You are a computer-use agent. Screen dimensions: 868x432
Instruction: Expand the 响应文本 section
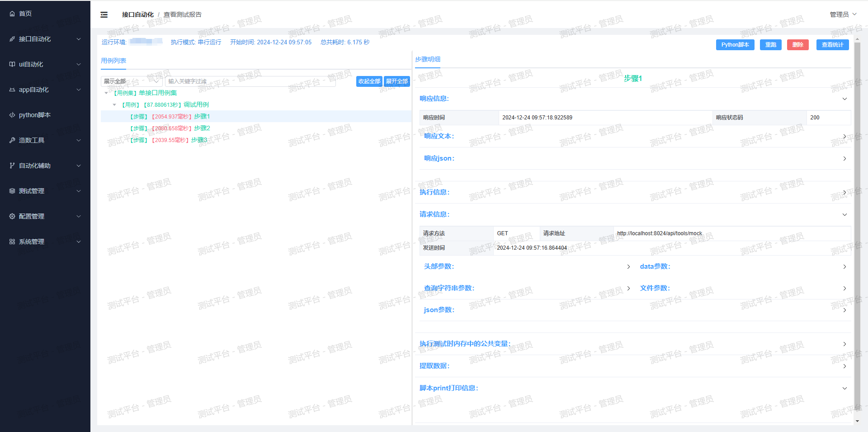pyautogui.click(x=844, y=136)
